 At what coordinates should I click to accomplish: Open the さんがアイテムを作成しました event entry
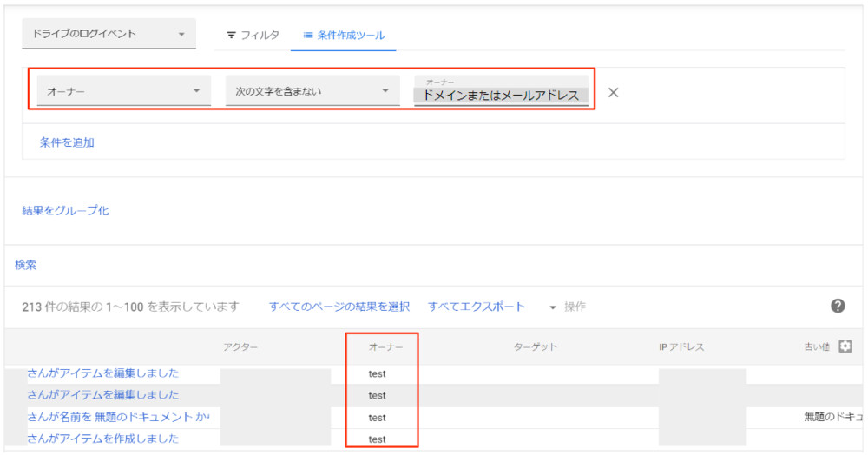(x=103, y=439)
